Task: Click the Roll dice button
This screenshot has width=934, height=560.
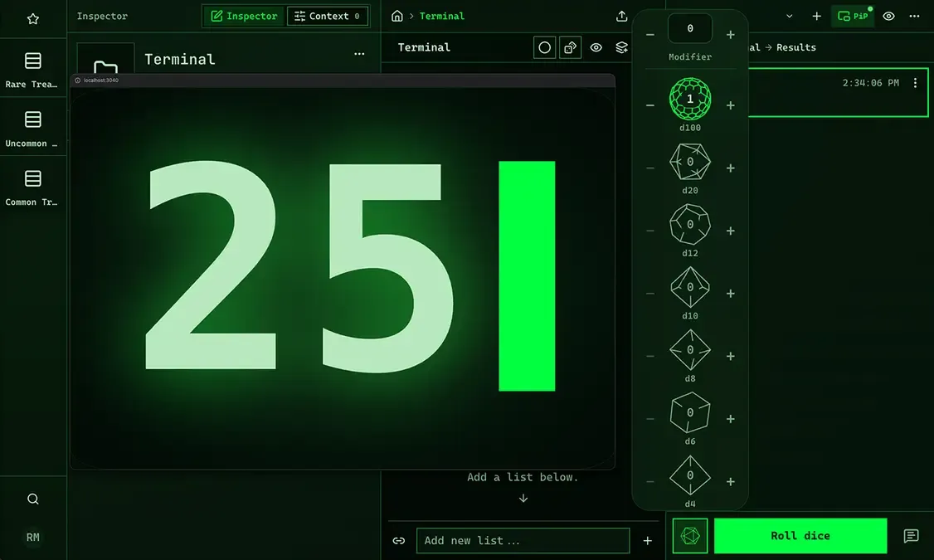Action: [800, 536]
